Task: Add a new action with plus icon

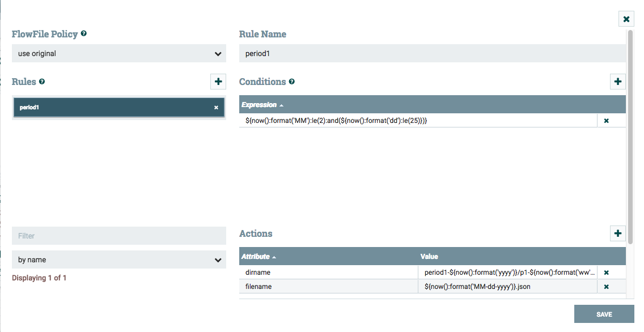Action: coord(617,233)
